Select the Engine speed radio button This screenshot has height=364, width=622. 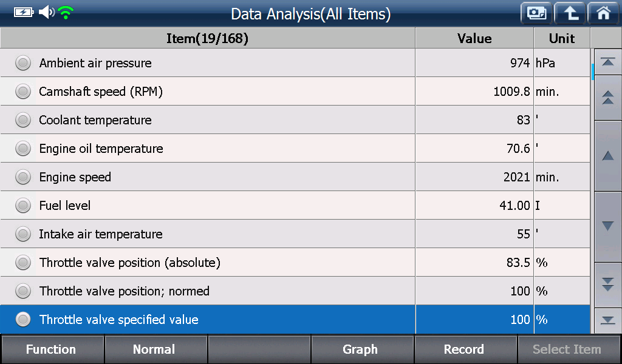point(23,177)
